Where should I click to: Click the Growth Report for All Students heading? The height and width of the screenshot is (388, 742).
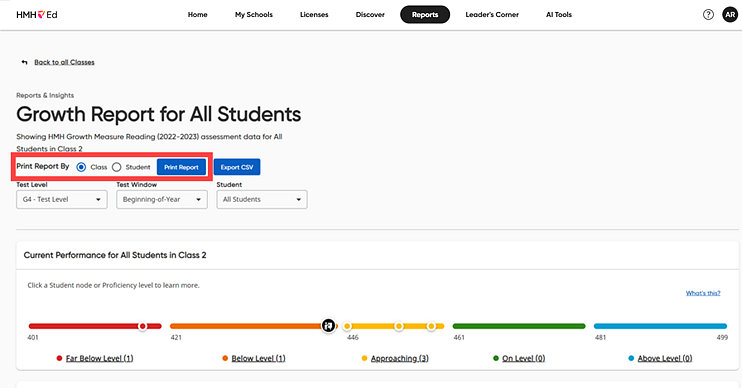(x=159, y=115)
